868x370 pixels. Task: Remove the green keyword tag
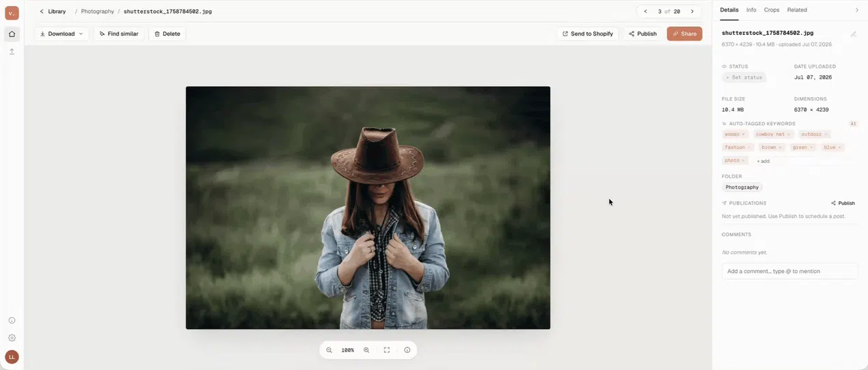[811, 148]
